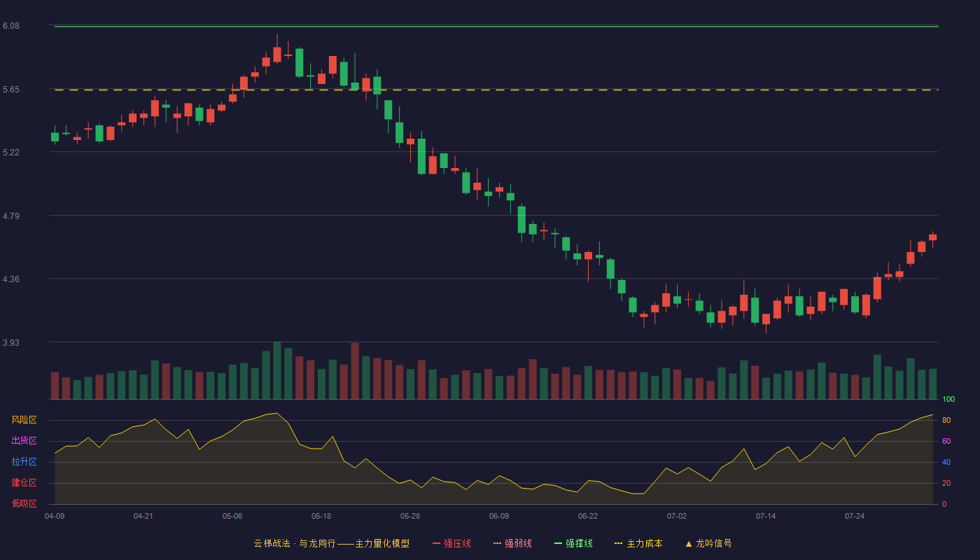Click the 低吸区 zone label
This screenshot has width=980, height=560.
[x=24, y=504]
